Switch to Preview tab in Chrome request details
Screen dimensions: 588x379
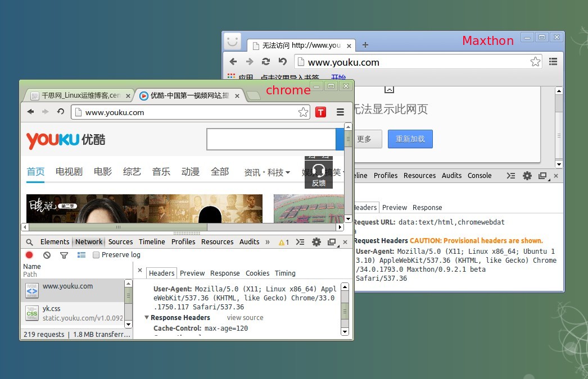(x=192, y=273)
